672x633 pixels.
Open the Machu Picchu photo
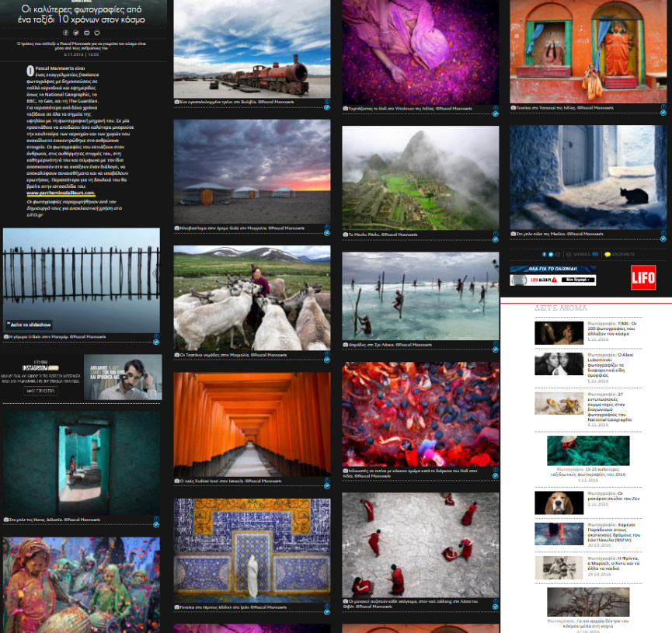420,177
